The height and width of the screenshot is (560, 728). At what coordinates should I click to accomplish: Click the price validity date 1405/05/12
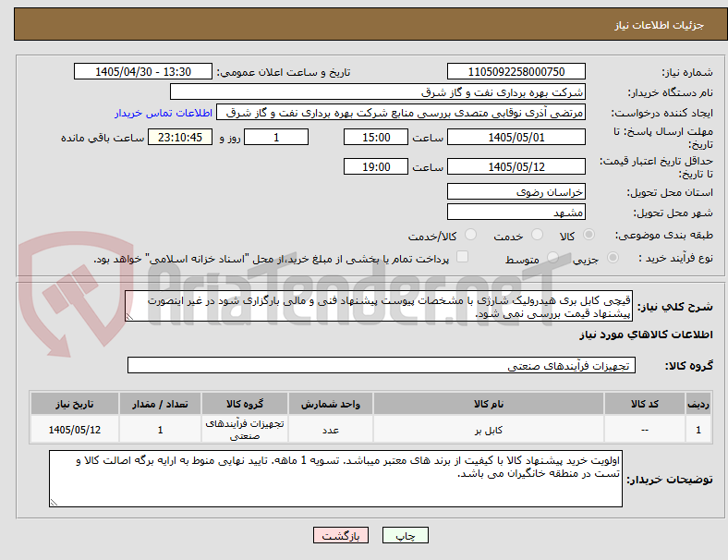pyautogui.click(x=516, y=166)
